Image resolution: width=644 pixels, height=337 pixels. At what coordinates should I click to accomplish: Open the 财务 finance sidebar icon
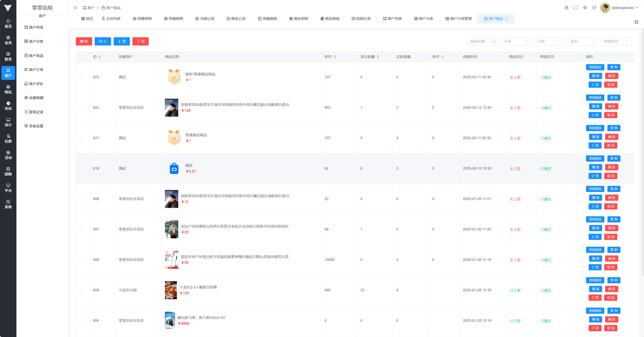(x=8, y=57)
